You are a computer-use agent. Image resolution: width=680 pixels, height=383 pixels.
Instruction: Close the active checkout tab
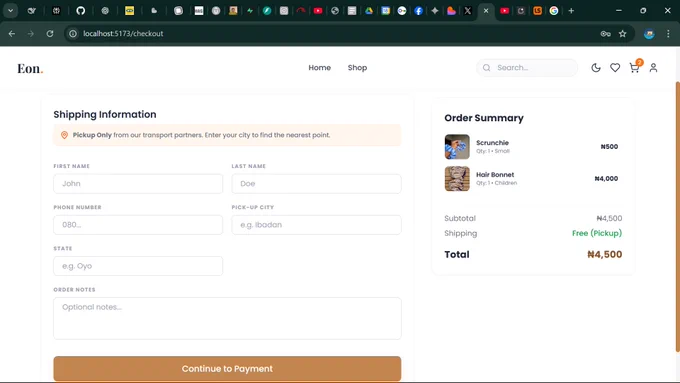coord(486,11)
